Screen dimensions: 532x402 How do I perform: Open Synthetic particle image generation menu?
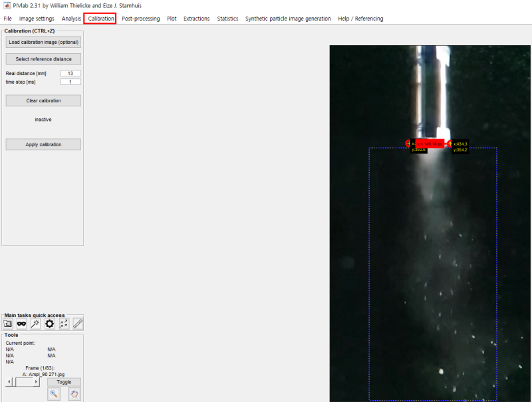point(288,19)
